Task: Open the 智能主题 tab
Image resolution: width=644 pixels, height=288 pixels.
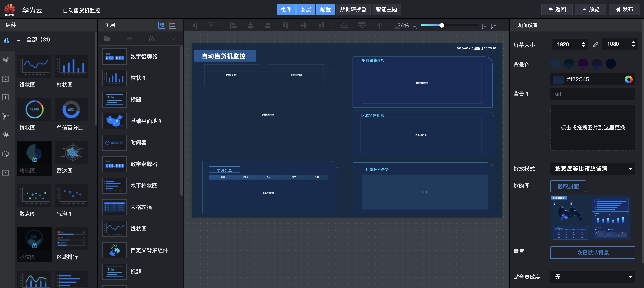Action: click(x=386, y=9)
